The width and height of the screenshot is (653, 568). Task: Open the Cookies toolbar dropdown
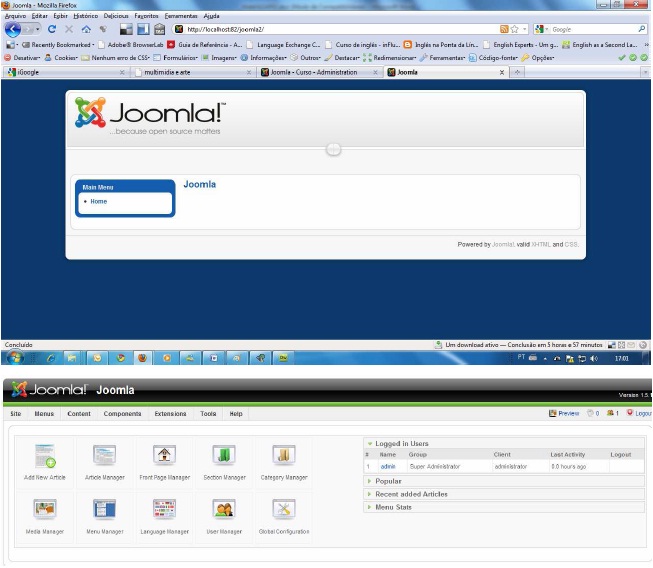tap(62, 57)
